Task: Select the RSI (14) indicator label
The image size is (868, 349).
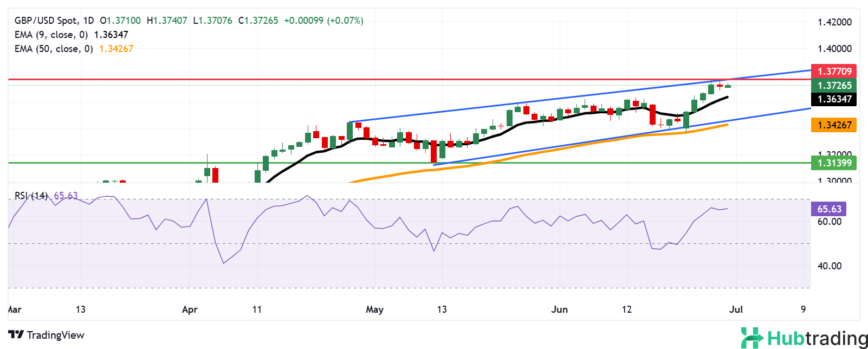Action: (31, 196)
